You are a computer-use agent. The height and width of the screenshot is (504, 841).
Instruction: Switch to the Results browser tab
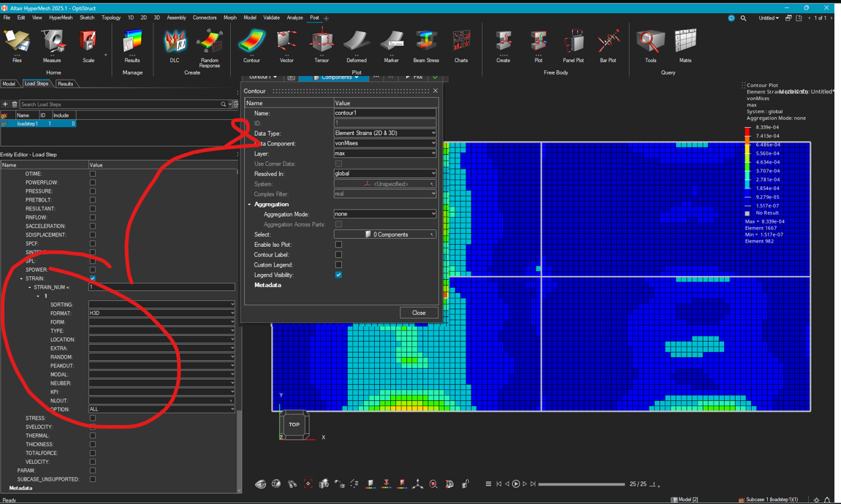coord(66,84)
